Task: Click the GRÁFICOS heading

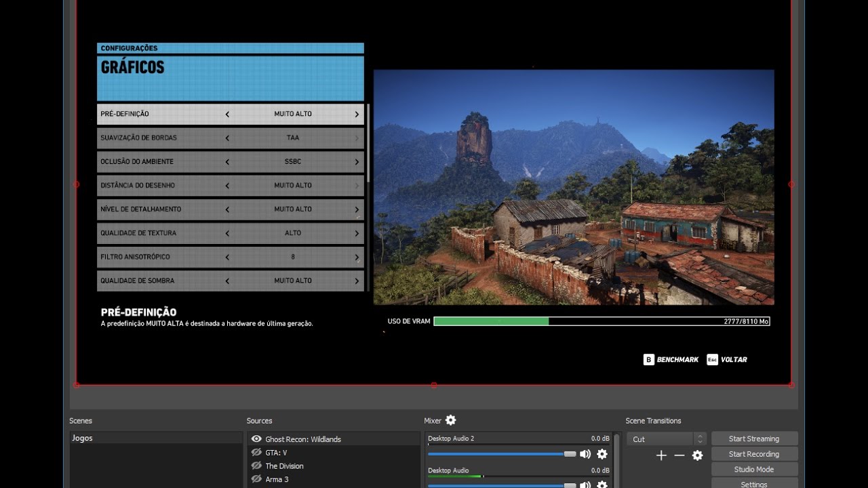Action: pos(132,67)
